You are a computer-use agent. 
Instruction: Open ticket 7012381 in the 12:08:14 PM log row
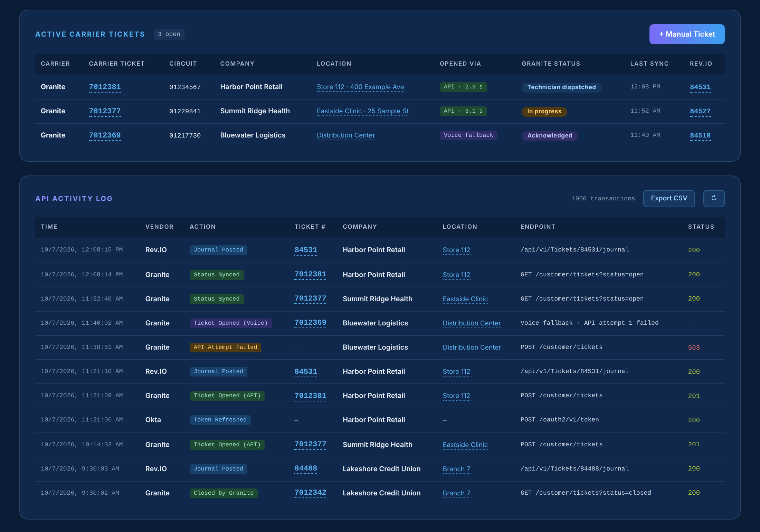tap(310, 274)
